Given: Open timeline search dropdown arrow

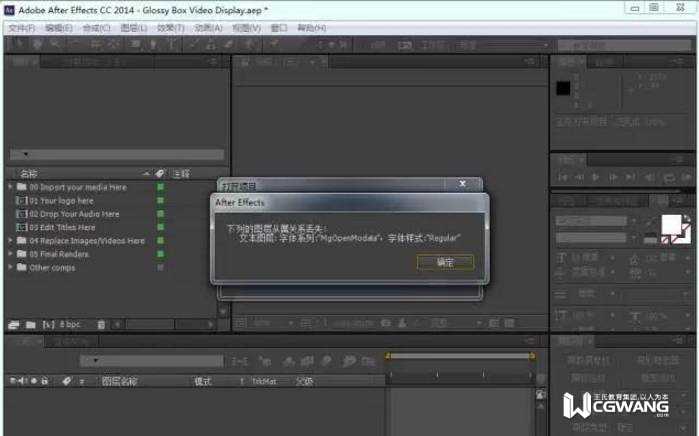Looking at the screenshot, I should (95, 360).
